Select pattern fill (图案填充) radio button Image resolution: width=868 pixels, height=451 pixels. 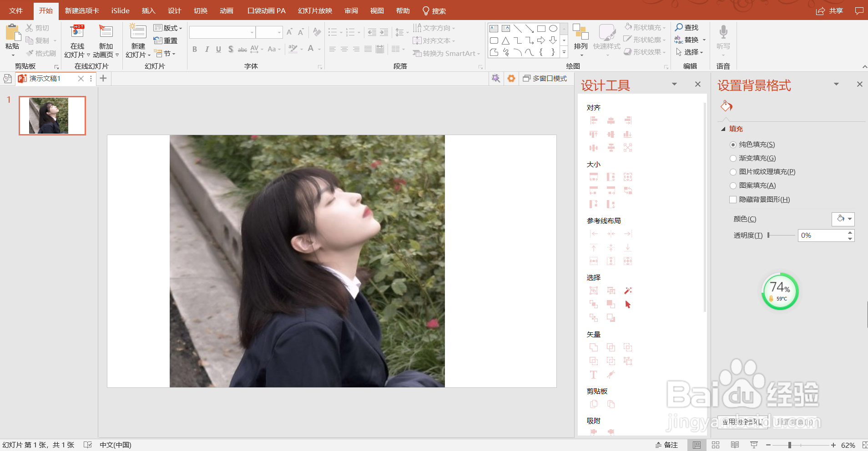[x=733, y=185]
